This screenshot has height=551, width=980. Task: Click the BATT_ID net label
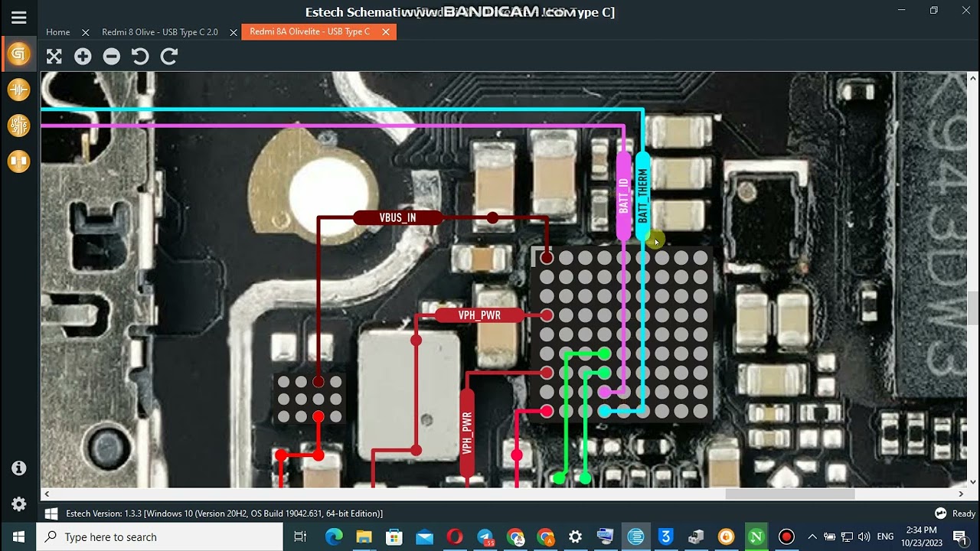pyautogui.click(x=624, y=196)
